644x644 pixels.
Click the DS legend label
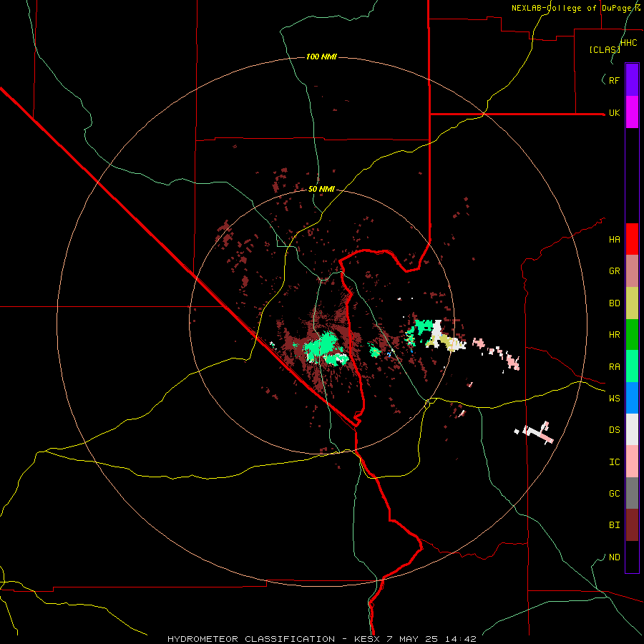click(x=615, y=430)
